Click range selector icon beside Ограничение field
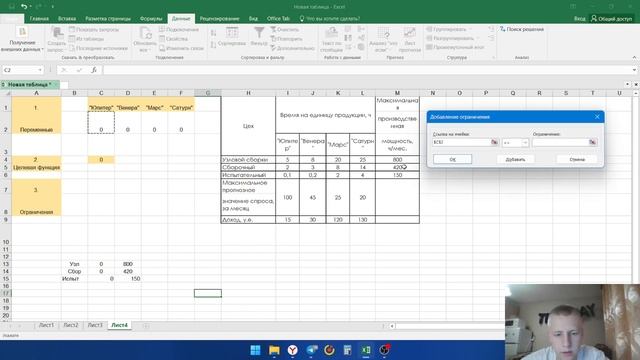640x360 pixels. pyautogui.click(x=593, y=142)
